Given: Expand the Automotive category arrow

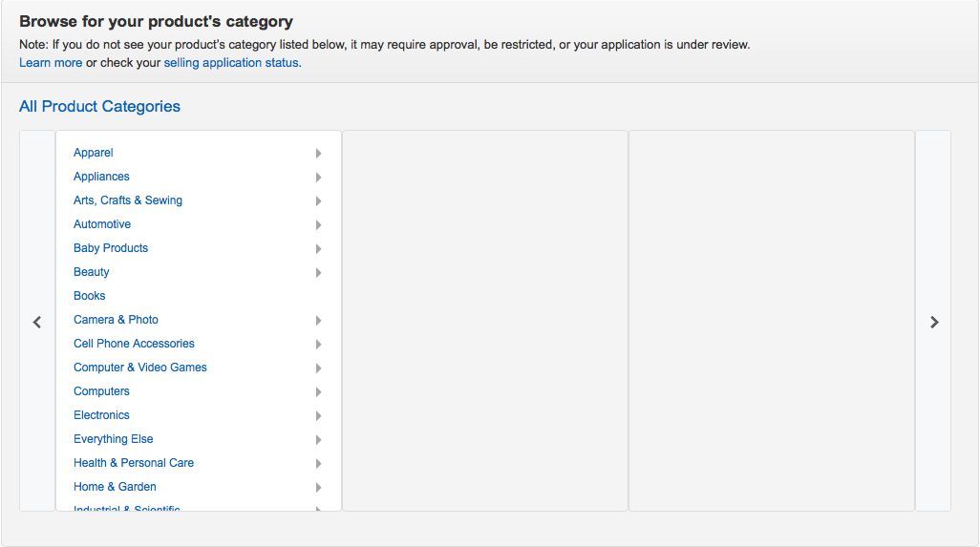Looking at the screenshot, I should [318, 224].
